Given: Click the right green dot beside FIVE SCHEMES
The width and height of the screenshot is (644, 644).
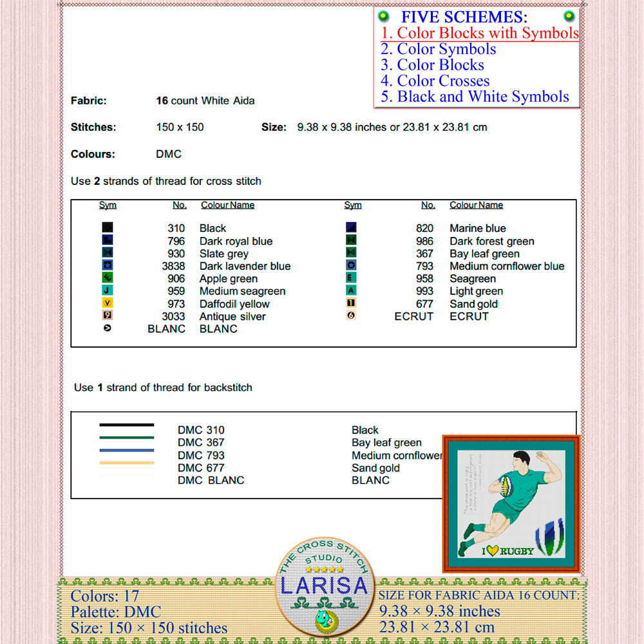Looking at the screenshot, I should [x=569, y=16].
